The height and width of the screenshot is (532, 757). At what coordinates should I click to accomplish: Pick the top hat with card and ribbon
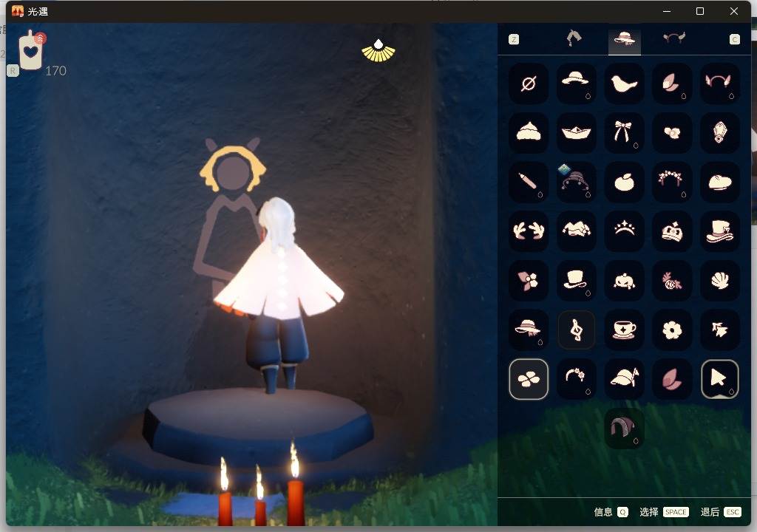pos(719,231)
